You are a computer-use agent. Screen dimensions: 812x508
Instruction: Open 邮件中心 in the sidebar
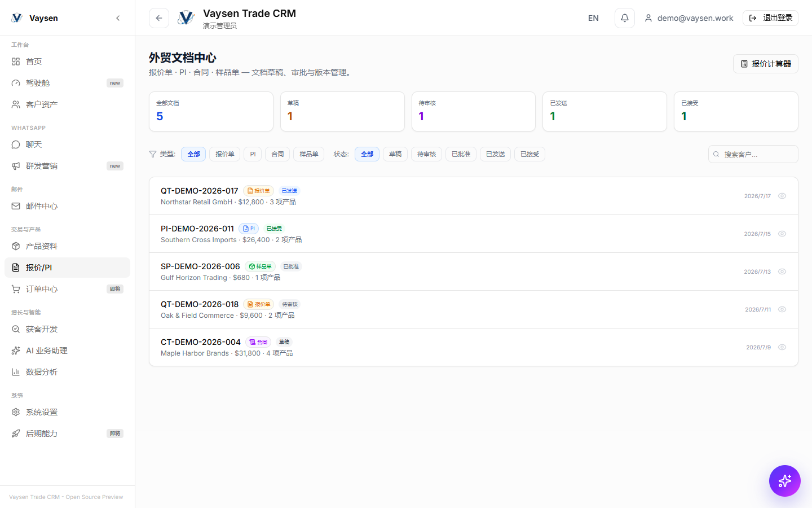67,206
